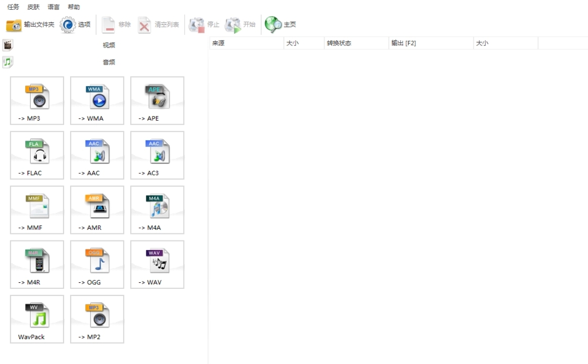Screen dimensions: 588x364
Task: Open the 语言 language menu
Action: click(53, 7)
